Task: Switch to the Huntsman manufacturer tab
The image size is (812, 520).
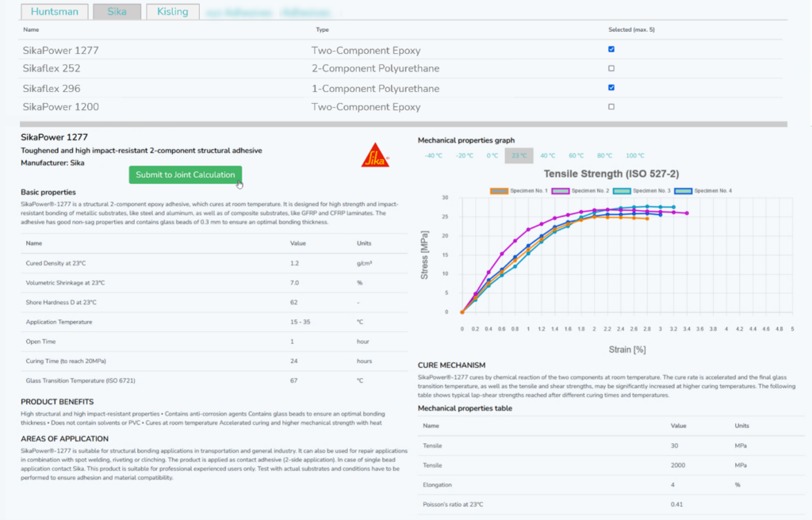Action: click(x=53, y=12)
